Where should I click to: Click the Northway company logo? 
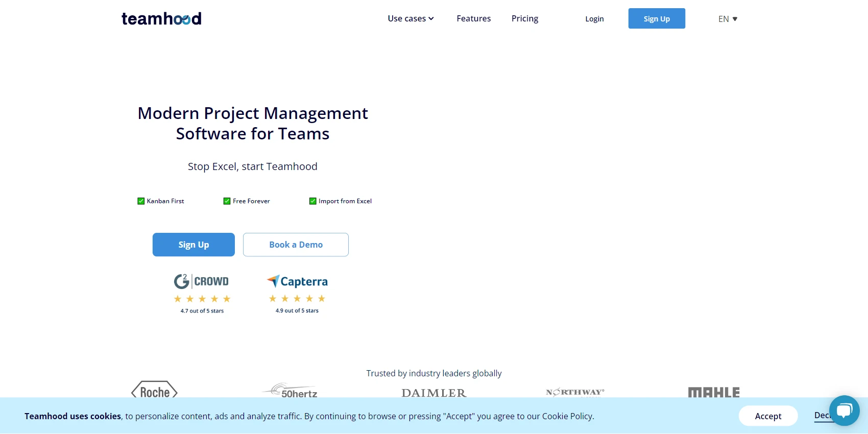(575, 392)
